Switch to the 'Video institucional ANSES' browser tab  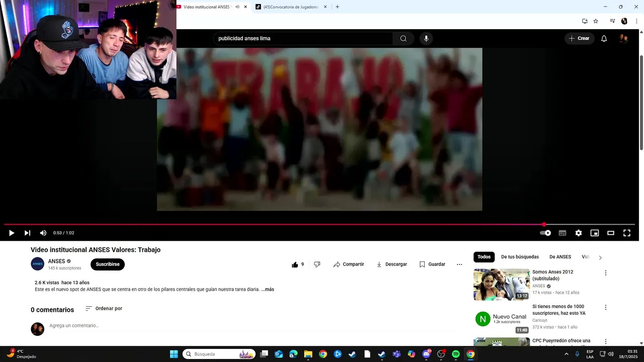206,7
